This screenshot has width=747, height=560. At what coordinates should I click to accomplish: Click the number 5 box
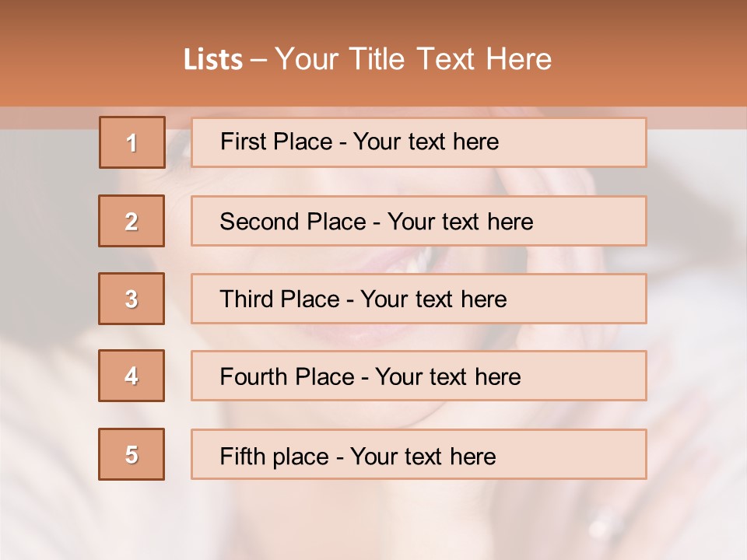coord(132,454)
